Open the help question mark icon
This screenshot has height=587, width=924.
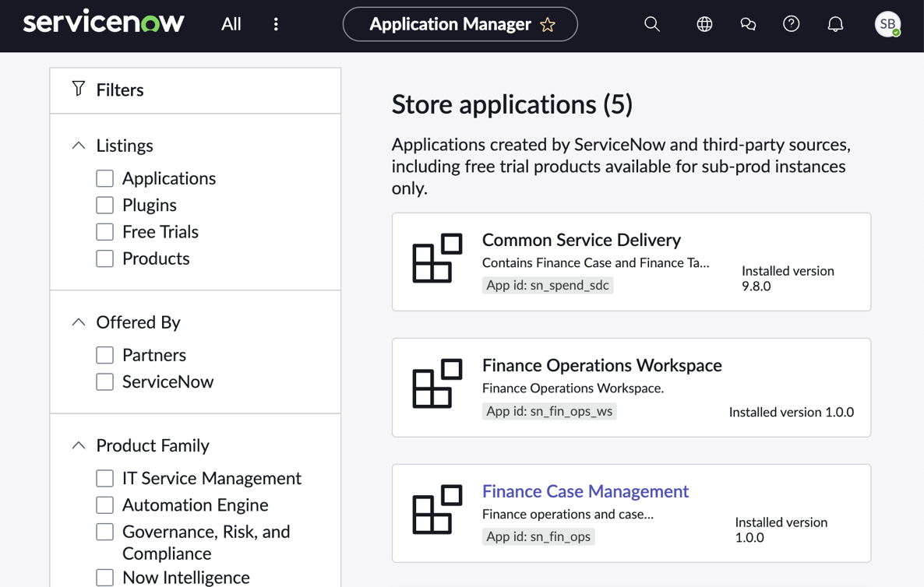pos(791,24)
